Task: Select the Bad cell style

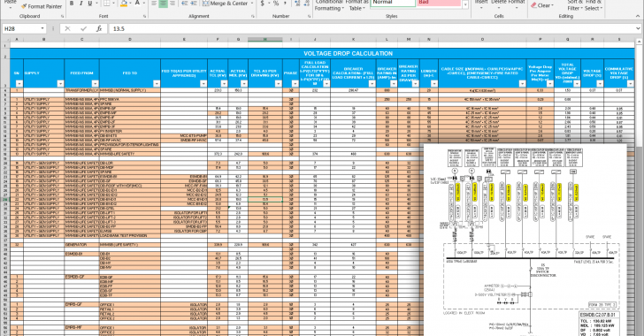Action: [439, 3]
